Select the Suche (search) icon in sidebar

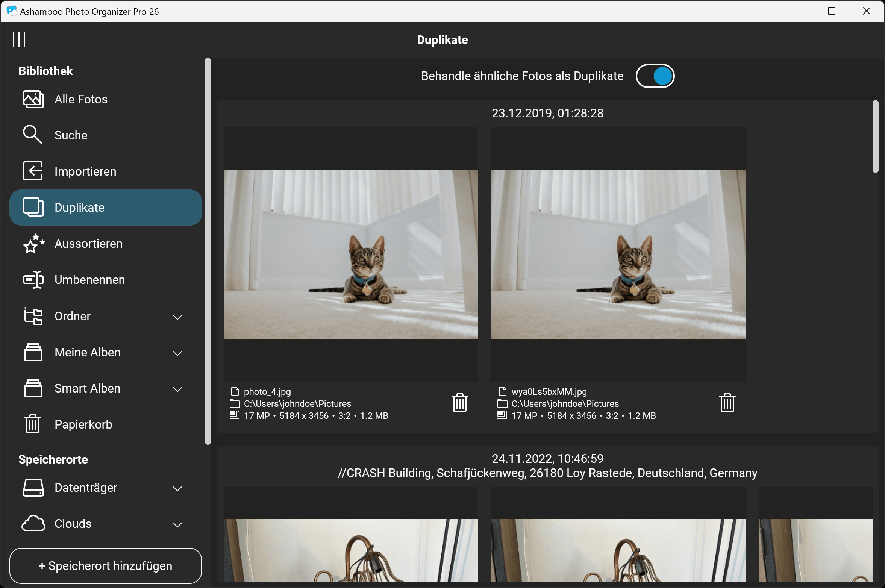[33, 135]
